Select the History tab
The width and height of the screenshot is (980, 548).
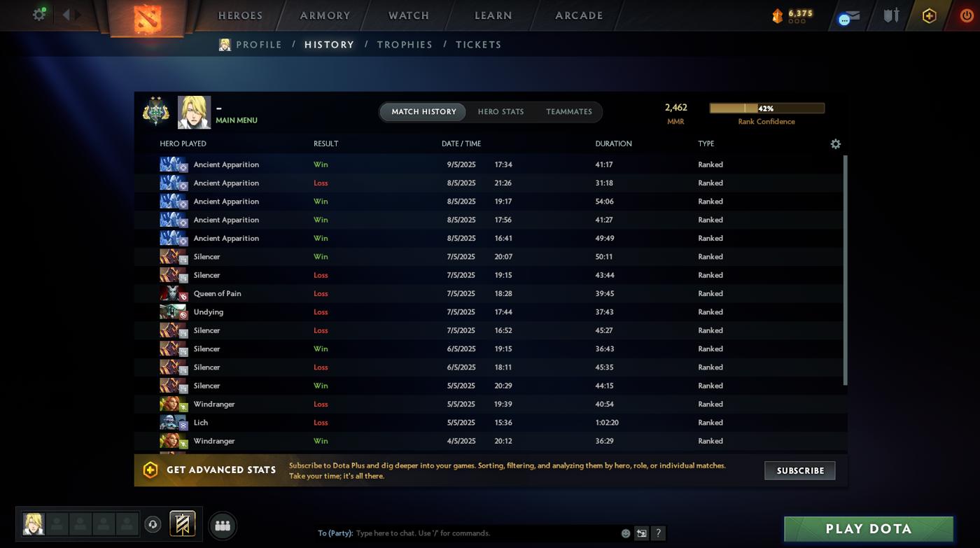click(x=329, y=45)
